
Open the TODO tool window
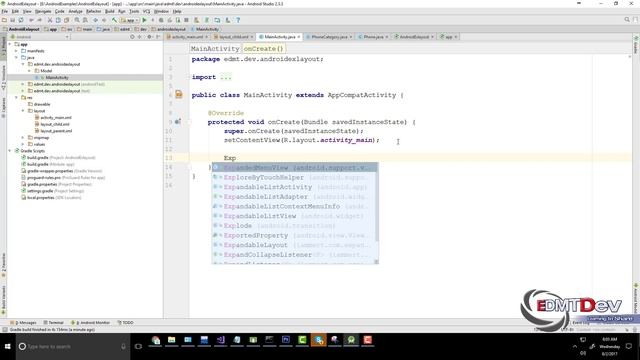125,322
